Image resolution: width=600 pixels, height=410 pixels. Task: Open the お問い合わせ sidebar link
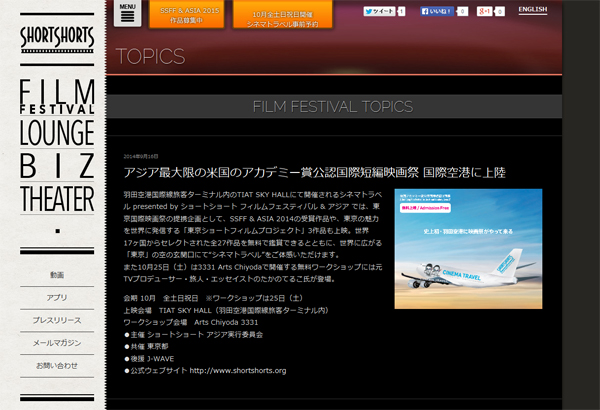57,366
